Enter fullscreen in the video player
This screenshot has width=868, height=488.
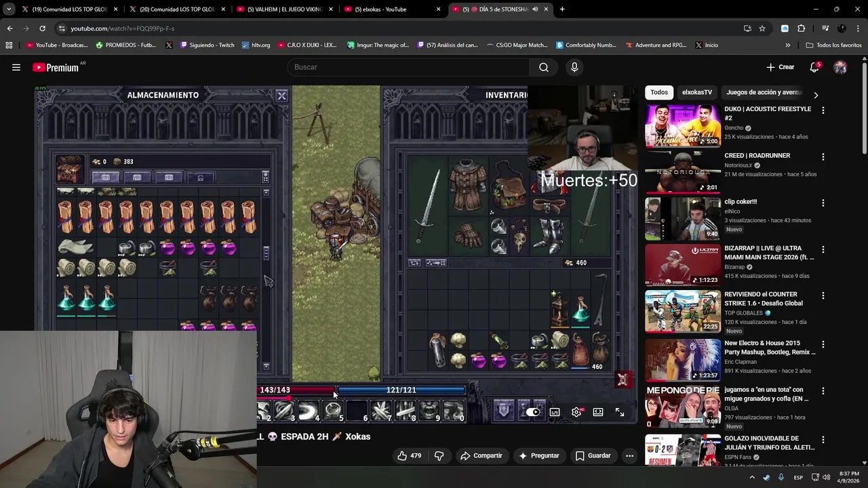(x=620, y=412)
